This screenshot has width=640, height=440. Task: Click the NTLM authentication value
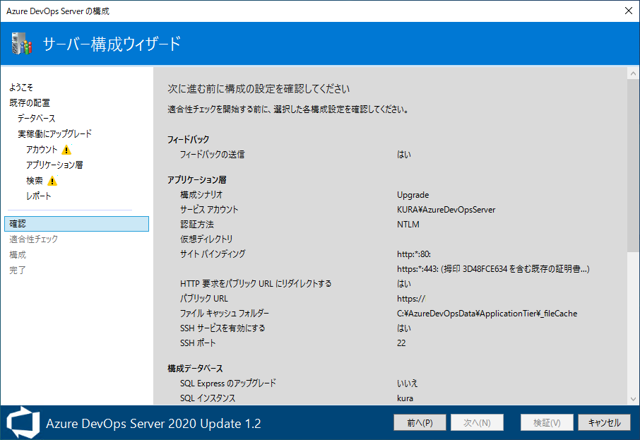click(408, 224)
